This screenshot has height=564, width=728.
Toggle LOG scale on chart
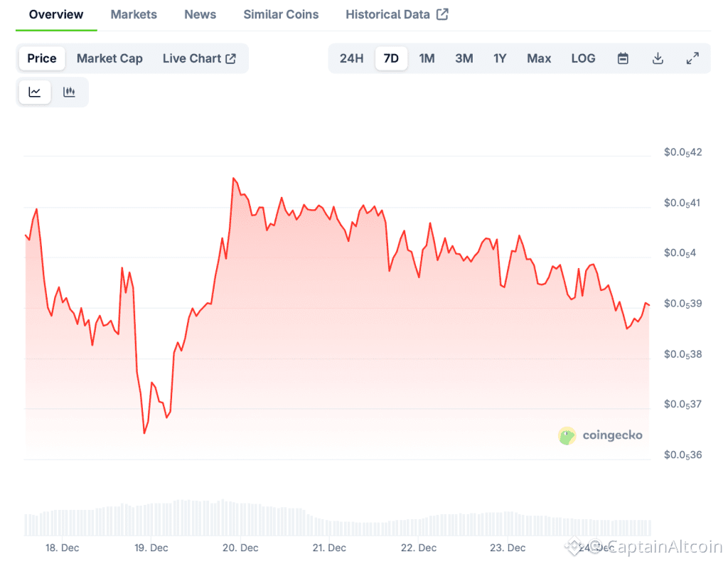click(x=583, y=58)
